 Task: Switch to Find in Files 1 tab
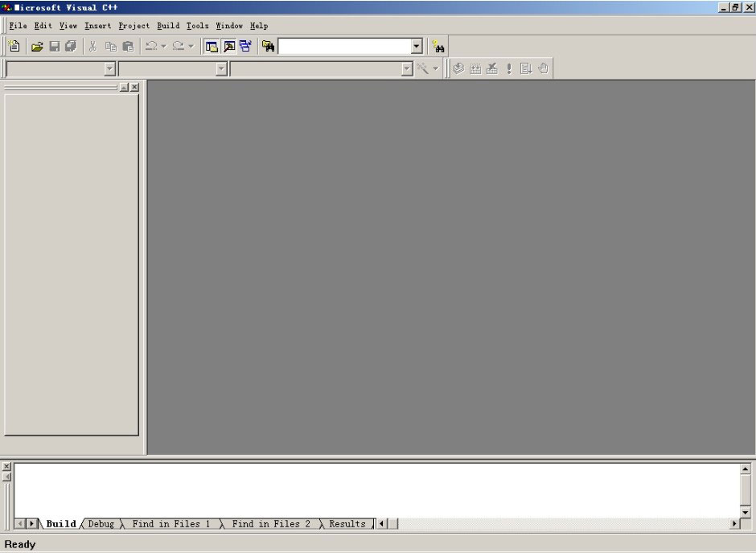pos(171,523)
